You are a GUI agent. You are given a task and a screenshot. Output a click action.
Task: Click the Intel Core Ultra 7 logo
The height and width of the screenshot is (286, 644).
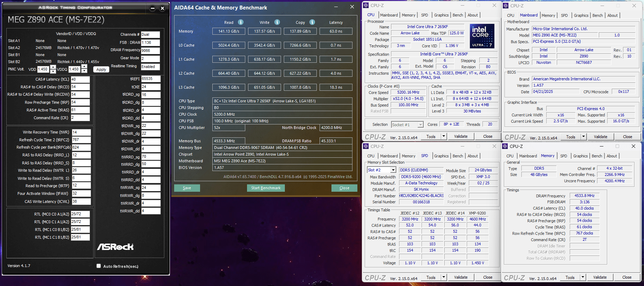coord(482,36)
